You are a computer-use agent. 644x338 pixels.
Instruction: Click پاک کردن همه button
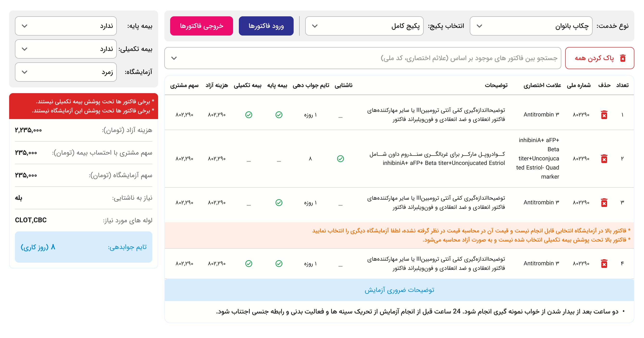pos(600,58)
